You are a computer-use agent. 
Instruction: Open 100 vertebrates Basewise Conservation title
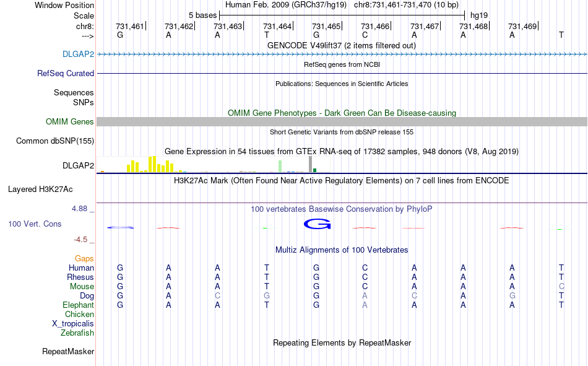click(x=342, y=209)
